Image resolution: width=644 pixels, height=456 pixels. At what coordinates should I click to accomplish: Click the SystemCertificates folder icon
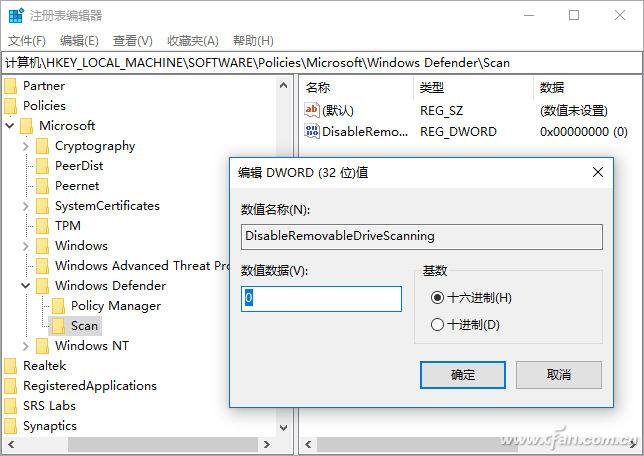(x=42, y=206)
